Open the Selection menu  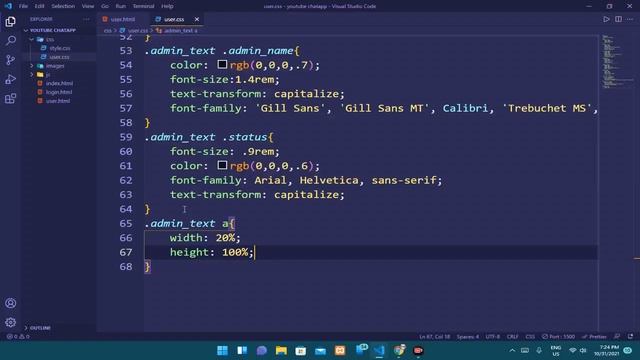click(63, 6)
